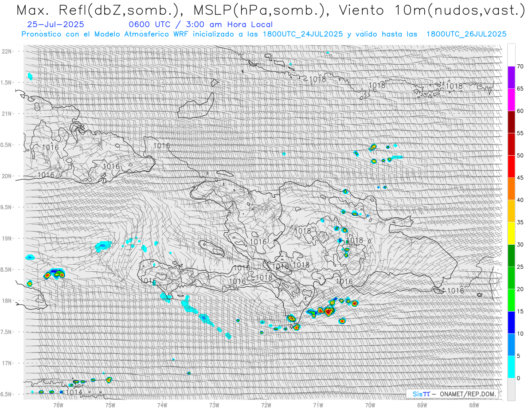Screen dimensions: 532x411
Task: Click the '20N' latitude label
Action: click(x=7, y=176)
